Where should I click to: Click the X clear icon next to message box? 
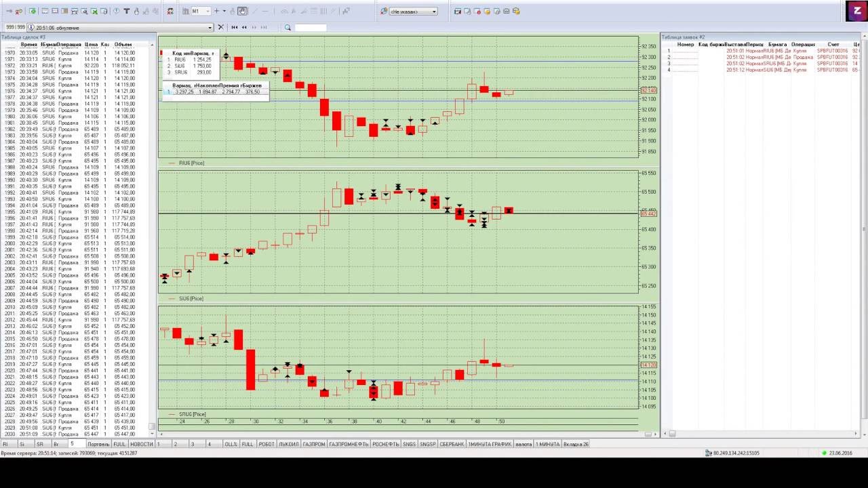click(x=220, y=27)
